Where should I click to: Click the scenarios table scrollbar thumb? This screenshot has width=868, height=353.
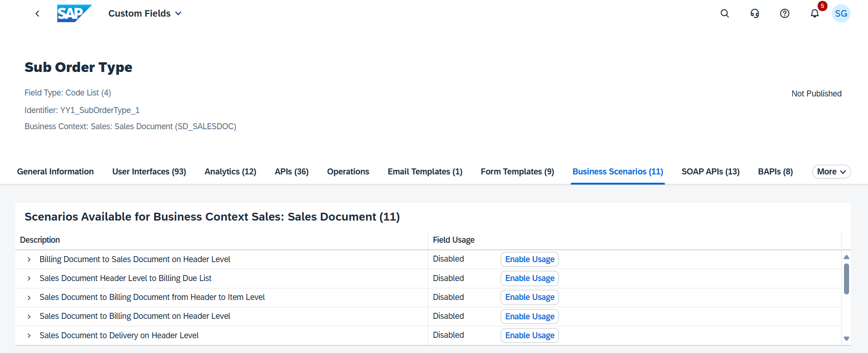point(846,279)
